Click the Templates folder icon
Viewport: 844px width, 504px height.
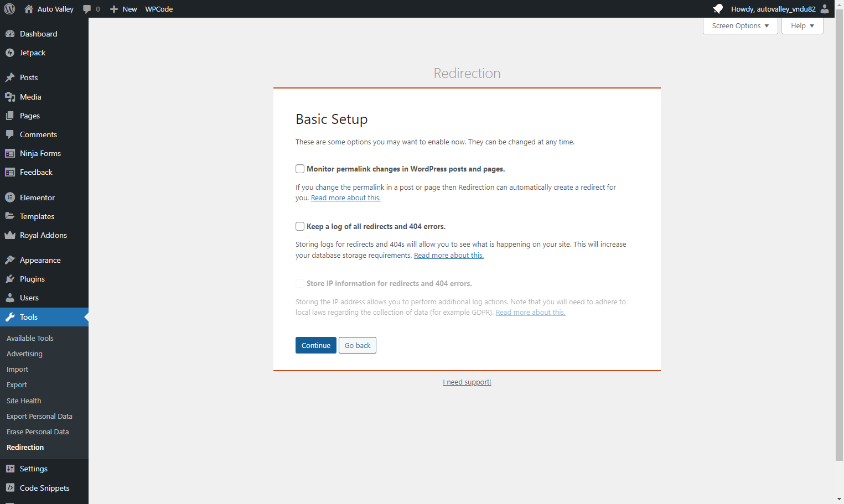(10, 216)
